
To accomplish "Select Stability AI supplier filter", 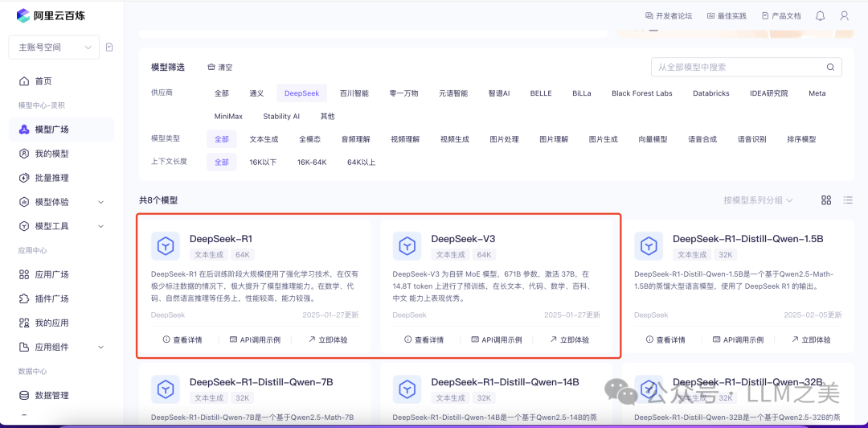I will click(x=281, y=117).
